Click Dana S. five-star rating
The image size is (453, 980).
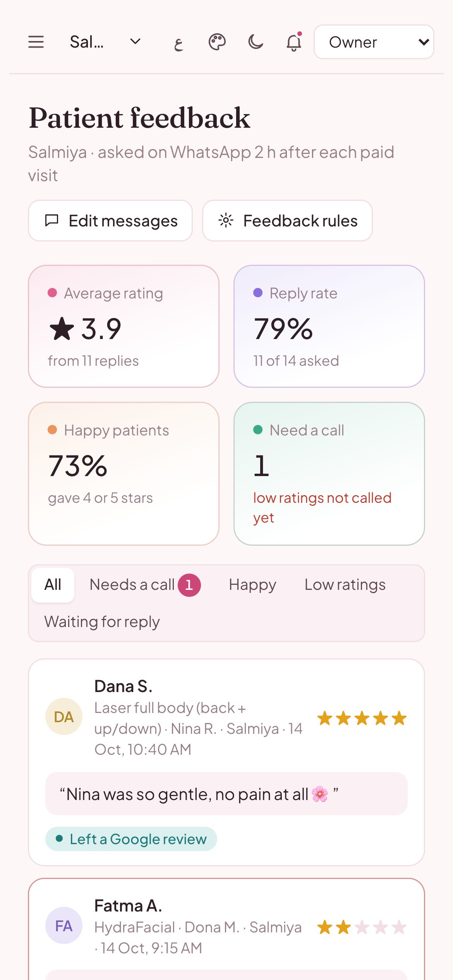[362, 718]
